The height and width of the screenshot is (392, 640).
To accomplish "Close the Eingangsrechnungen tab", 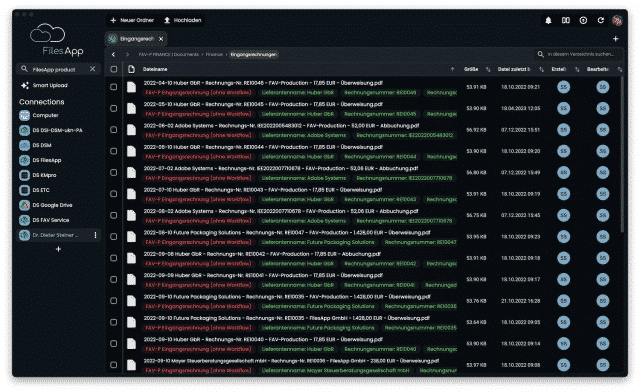I will [161, 39].
